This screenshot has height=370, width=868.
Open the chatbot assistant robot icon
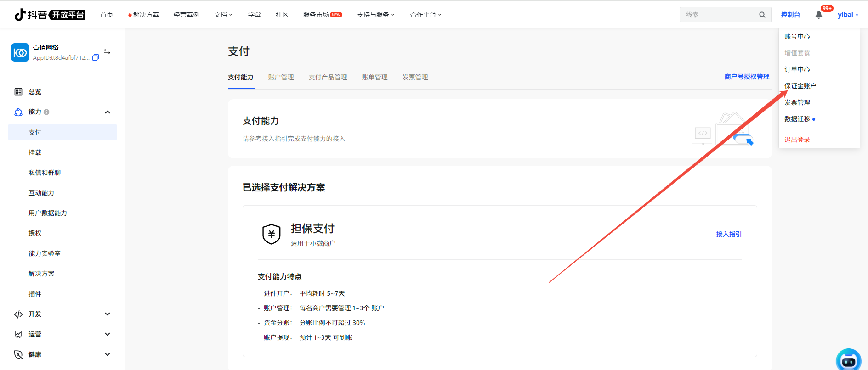[x=848, y=360]
